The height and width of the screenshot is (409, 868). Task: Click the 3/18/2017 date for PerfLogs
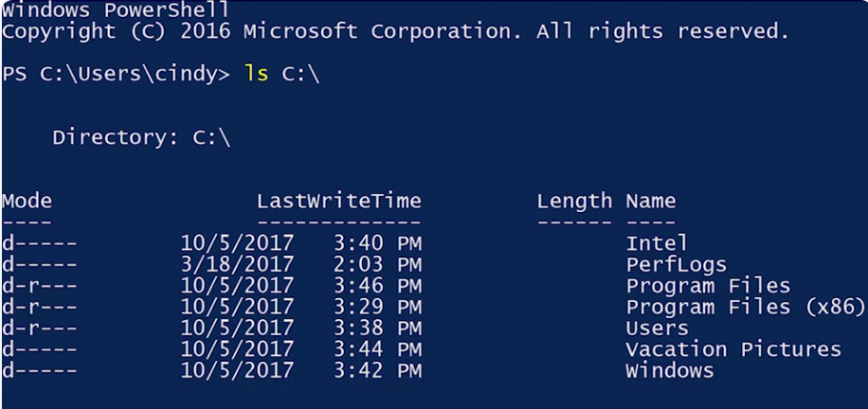click(x=237, y=264)
